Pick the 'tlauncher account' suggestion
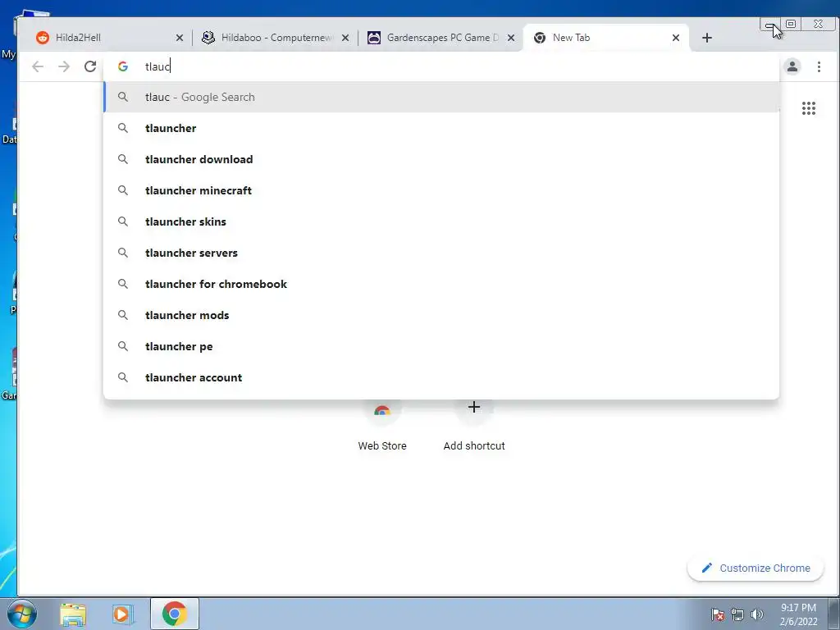The height and width of the screenshot is (630, 840). click(x=441, y=377)
